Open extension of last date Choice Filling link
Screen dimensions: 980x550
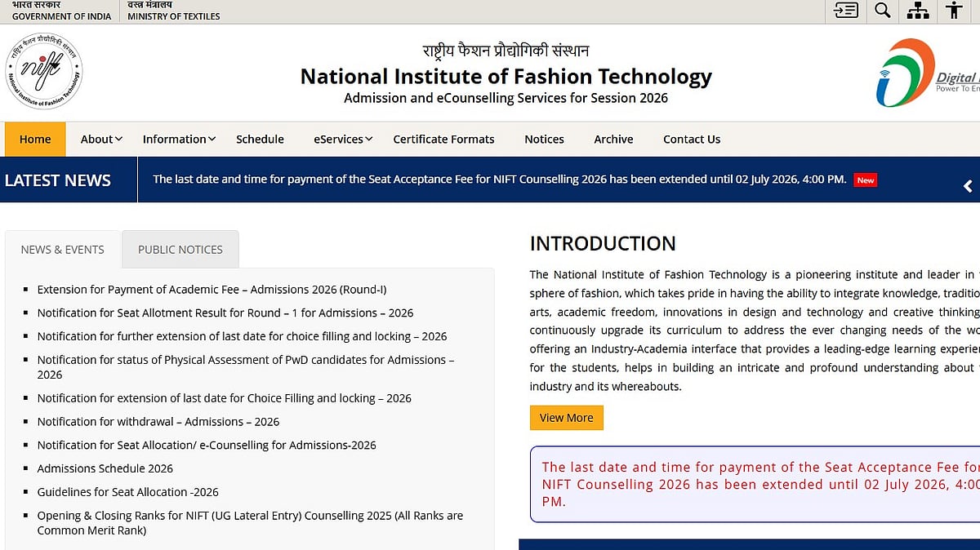click(x=224, y=398)
